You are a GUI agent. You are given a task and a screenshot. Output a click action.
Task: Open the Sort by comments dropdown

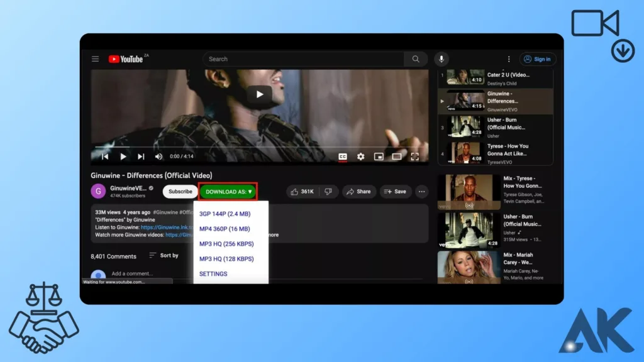[x=164, y=256]
